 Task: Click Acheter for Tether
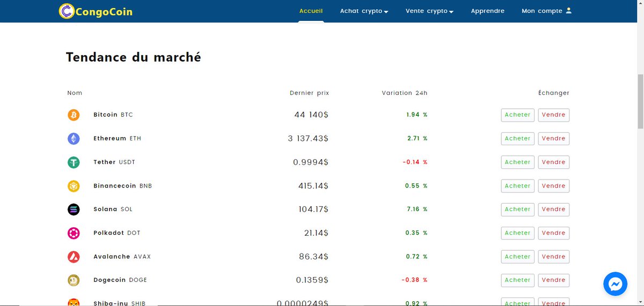click(x=518, y=162)
